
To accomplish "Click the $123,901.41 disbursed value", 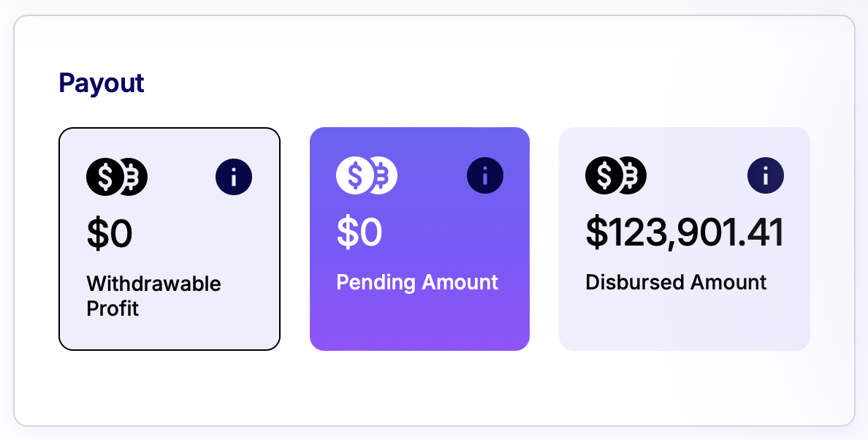I will click(x=685, y=232).
